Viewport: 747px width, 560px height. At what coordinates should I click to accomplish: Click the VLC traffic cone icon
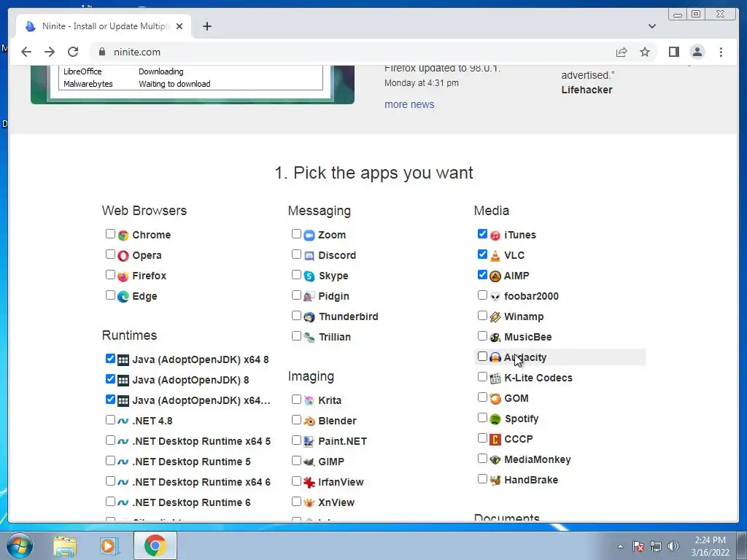pyautogui.click(x=495, y=256)
